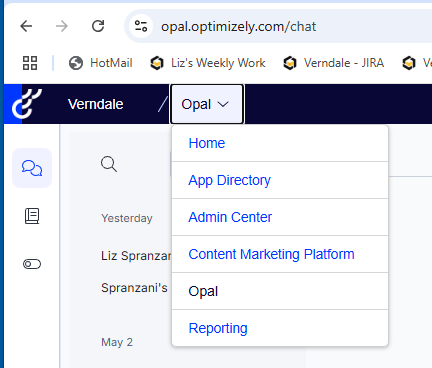The height and width of the screenshot is (368, 432).
Task: Open Admin Center from the menu
Action: [280, 217]
